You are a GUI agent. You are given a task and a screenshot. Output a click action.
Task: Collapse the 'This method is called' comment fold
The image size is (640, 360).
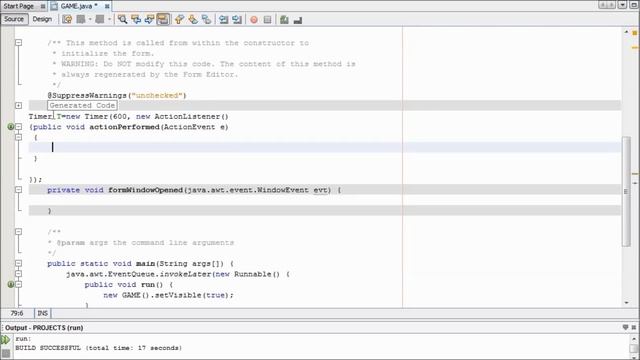pyautogui.click(x=18, y=42)
